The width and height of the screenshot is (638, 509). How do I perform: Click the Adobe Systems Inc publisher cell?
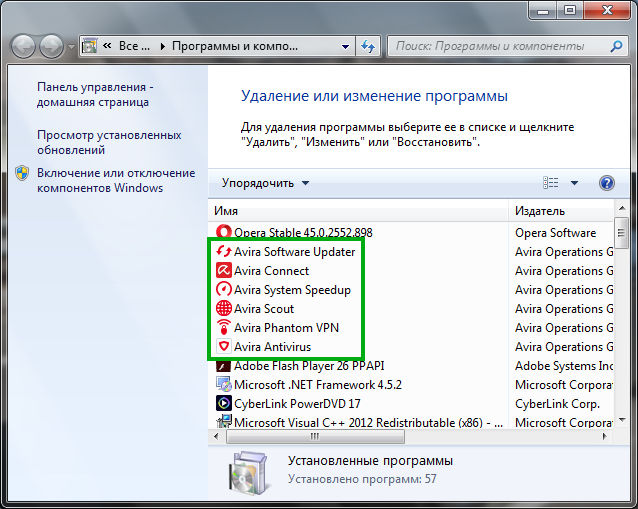pyautogui.click(x=564, y=365)
